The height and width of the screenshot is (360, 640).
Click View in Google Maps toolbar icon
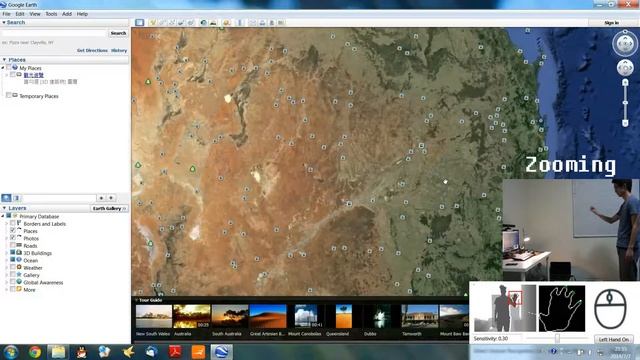coord(281,22)
